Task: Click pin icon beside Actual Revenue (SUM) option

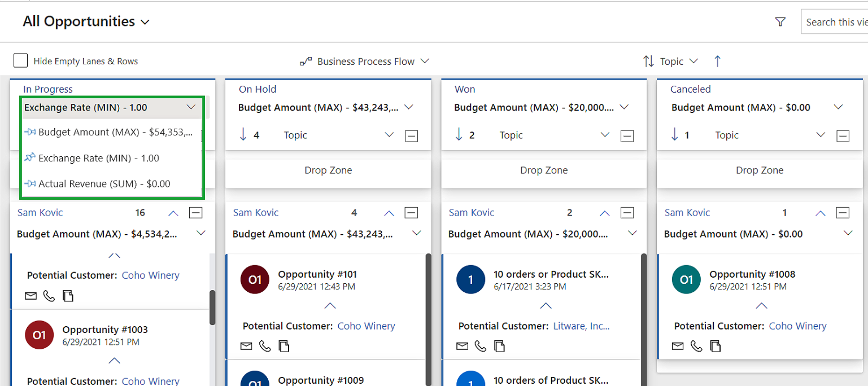Action: (x=30, y=184)
